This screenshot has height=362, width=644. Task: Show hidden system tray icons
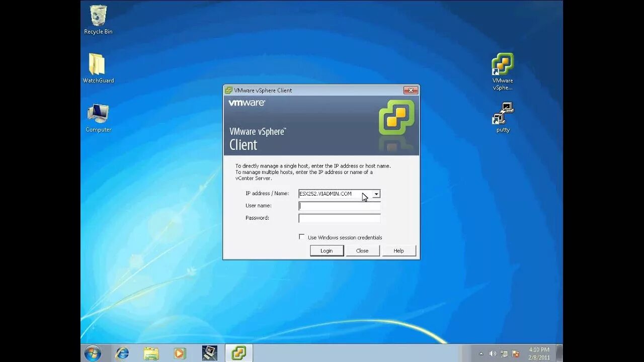pyautogui.click(x=480, y=354)
